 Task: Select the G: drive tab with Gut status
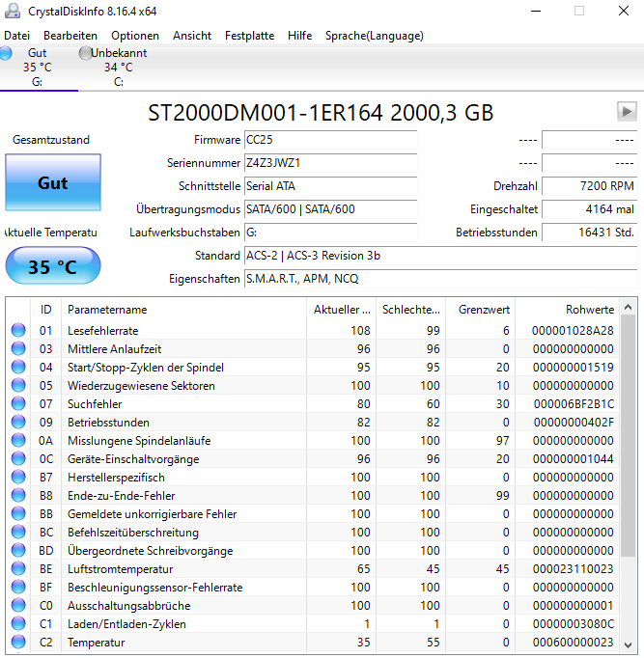click(39, 68)
